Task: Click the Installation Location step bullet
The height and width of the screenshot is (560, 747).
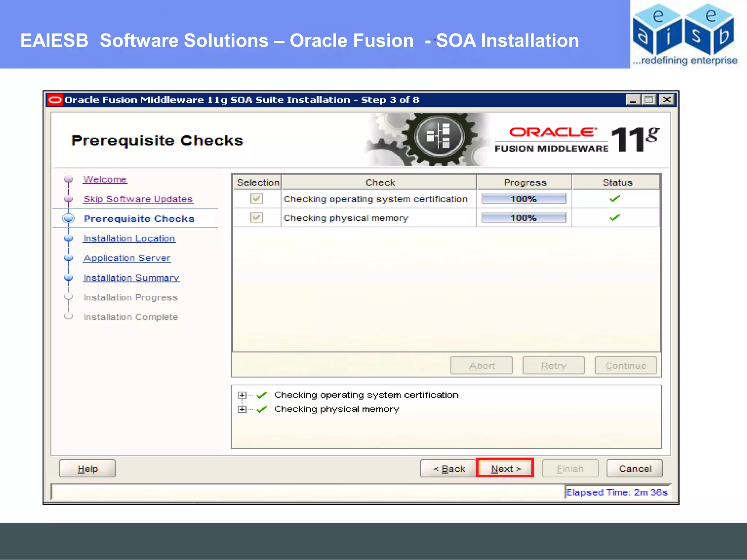Action: click(68, 238)
